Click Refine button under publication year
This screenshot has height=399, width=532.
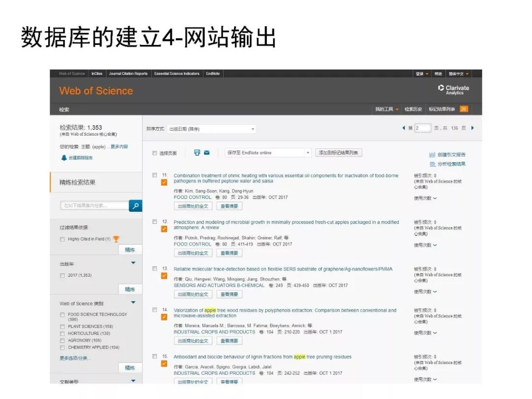click(130, 290)
